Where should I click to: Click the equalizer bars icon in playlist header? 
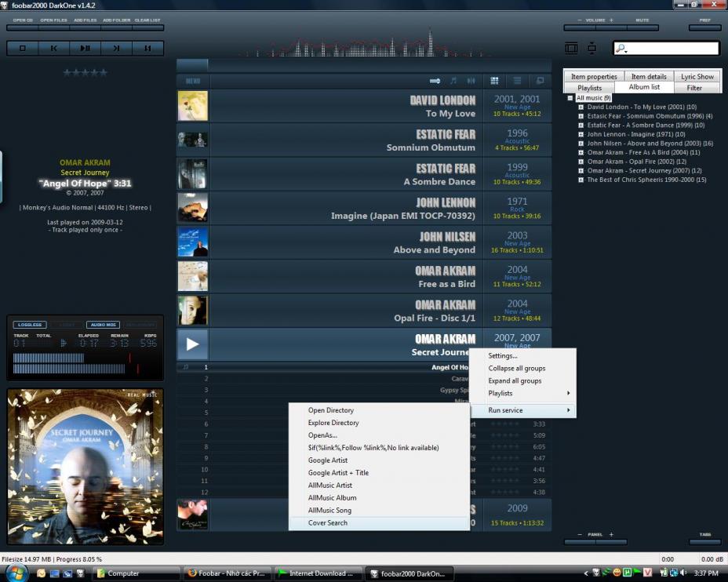471,81
